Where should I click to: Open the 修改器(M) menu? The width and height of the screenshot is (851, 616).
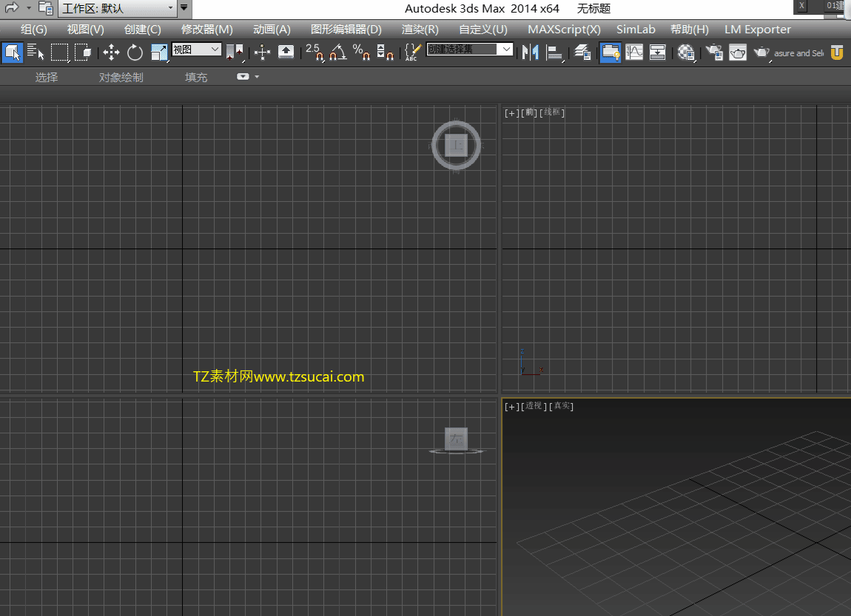pyautogui.click(x=207, y=30)
